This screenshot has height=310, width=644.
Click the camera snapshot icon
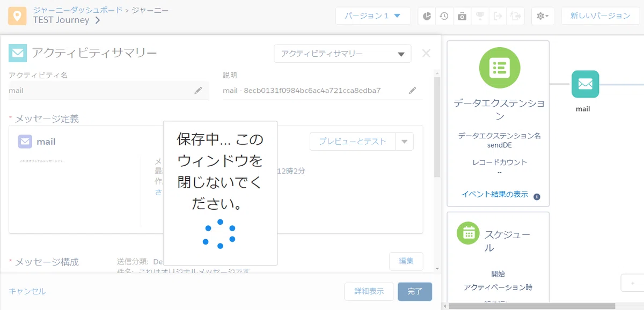point(462,16)
